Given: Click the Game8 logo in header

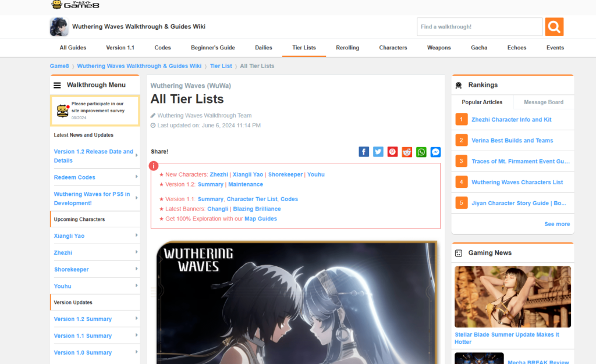Looking at the screenshot, I should point(75,5).
